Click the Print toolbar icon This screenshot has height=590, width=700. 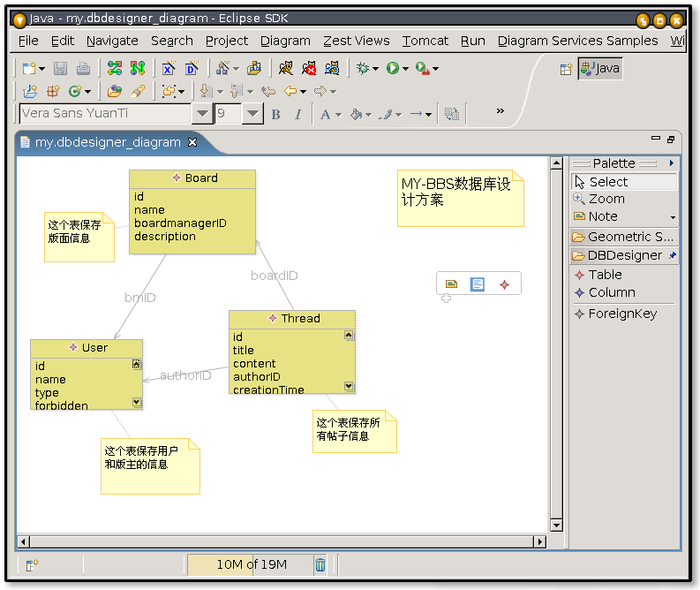(x=82, y=68)
